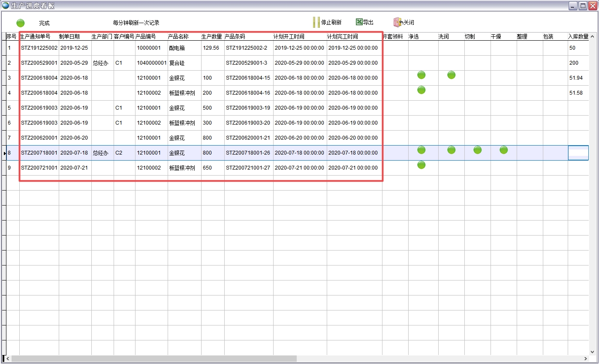Click the green 净选 dot in row 4

421,90
